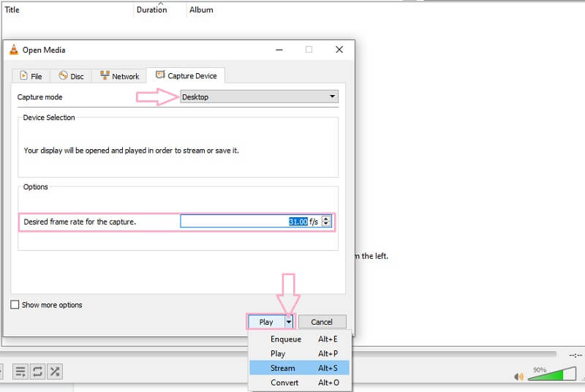Viewport: 585px width, 392px height.
Task: Check the Show more options box
Action: tap(15, 305)
